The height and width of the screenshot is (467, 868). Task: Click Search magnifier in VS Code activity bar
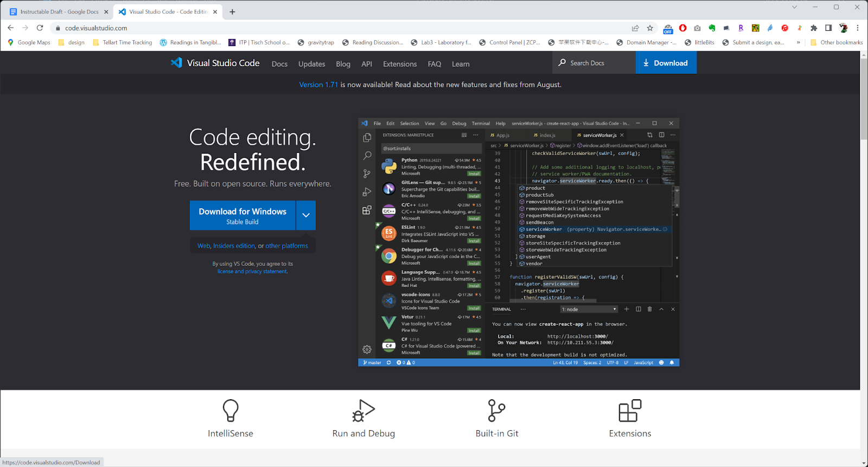click(367, 156)
